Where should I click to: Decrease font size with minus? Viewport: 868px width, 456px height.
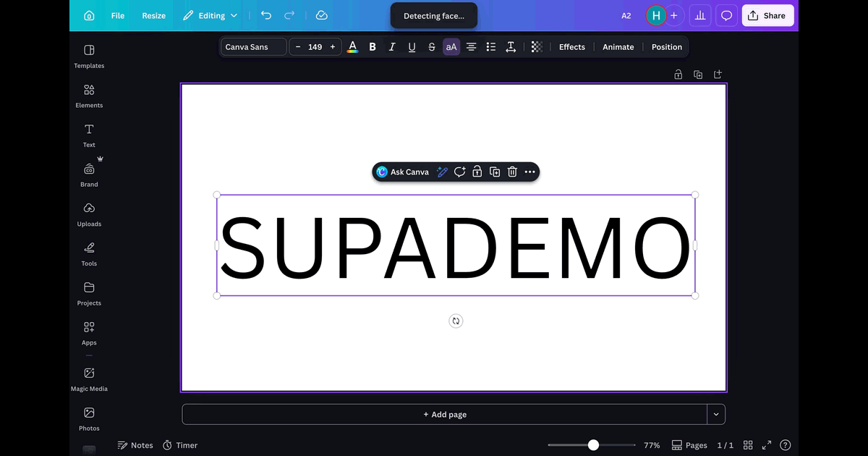(298, 47)
